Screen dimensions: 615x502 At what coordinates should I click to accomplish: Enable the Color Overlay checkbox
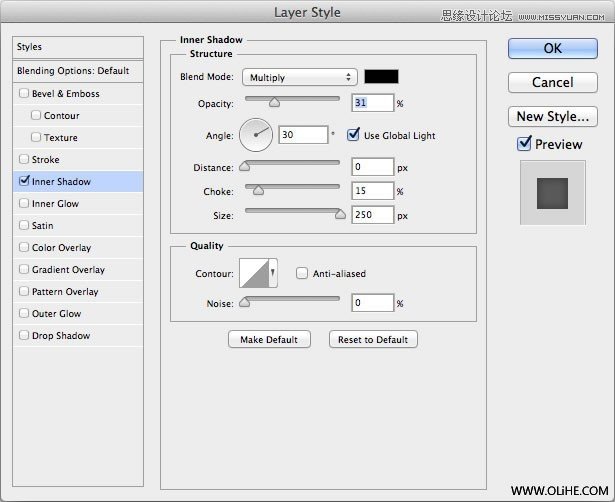pos(24,247)
